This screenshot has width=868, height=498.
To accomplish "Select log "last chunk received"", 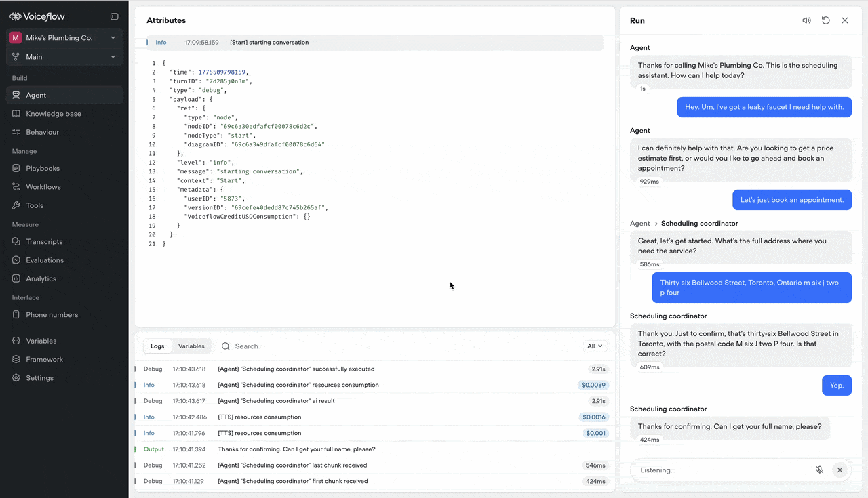I will pos(374,465).
